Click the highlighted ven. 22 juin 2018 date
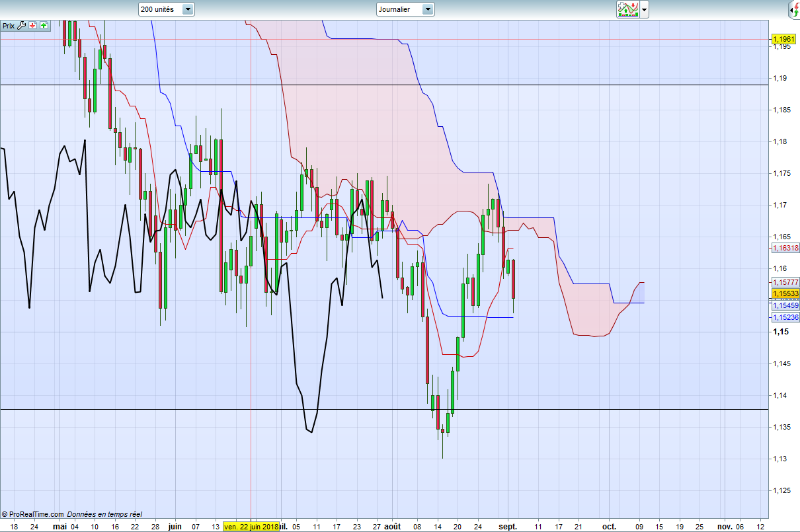The image size is (800, 532). pyautogui.click(x=251, y=527)
